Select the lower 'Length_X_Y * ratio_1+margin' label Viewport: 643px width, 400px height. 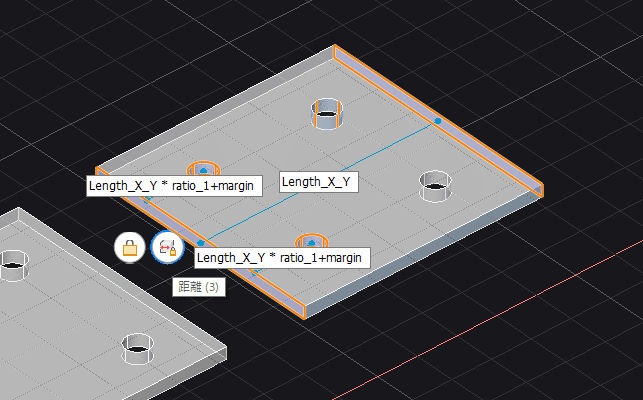tap(282, 258)
